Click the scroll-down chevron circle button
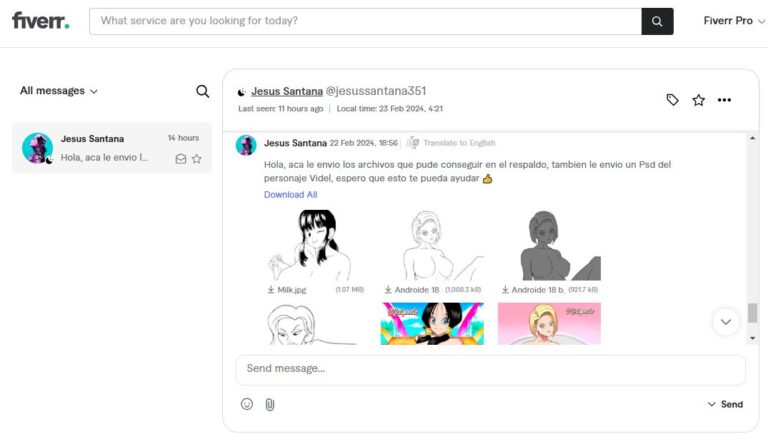768x444 pixels. [725, 321]
